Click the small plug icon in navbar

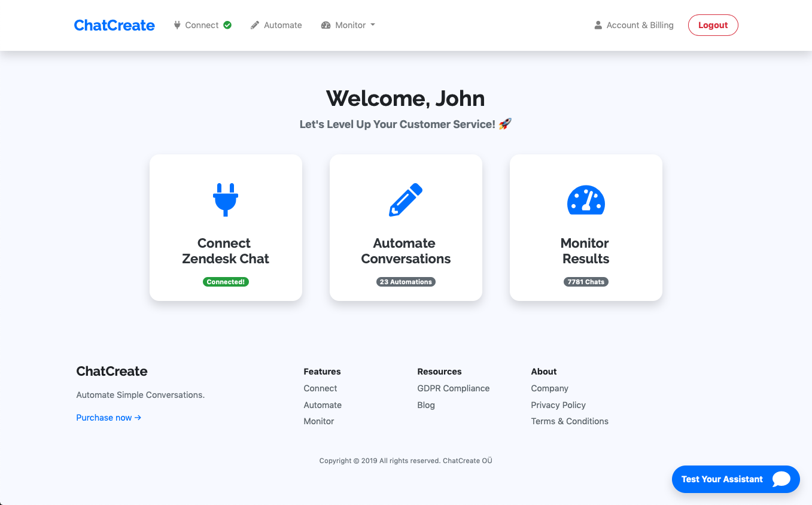(x=177, y=25)
